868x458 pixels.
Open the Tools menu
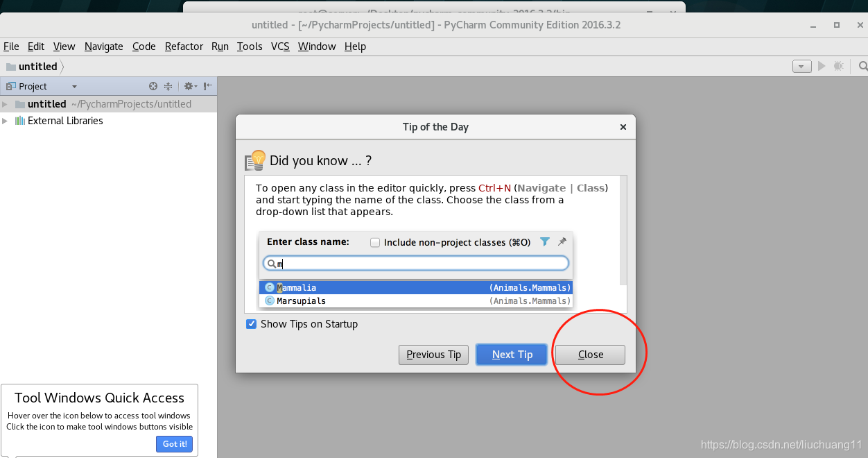coord(250,46)
